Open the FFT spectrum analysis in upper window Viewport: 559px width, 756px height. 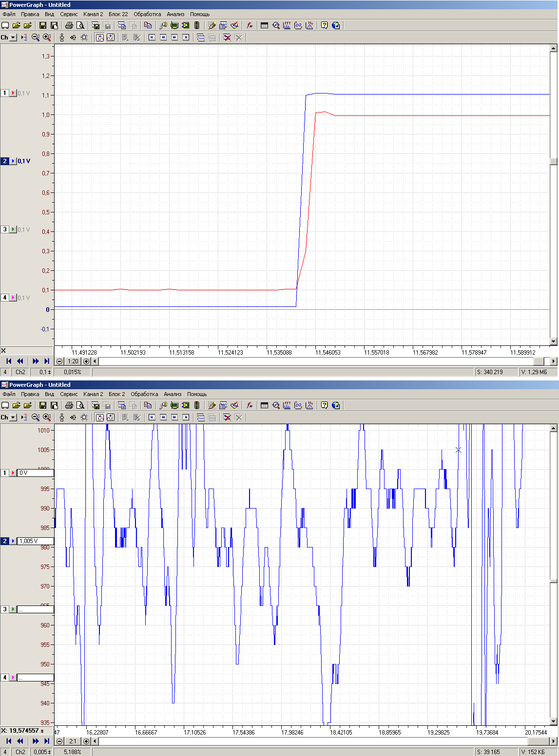[287, 25]
